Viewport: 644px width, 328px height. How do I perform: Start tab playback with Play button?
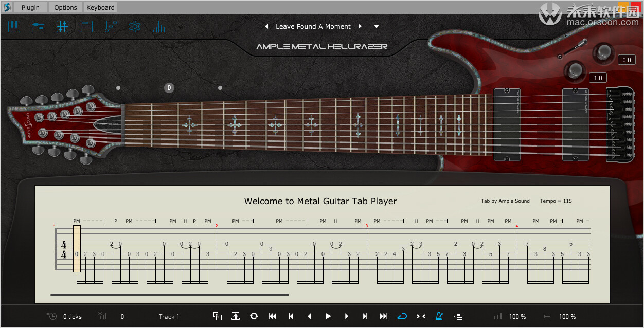tap(328, 316)
